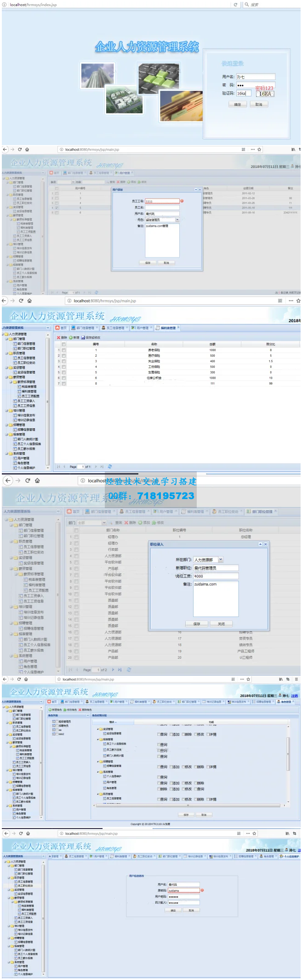This screenshot has width=302, height=980.
Task: Collapse 奖惩管理 group in role permission list
Action: (x=98, y=729)
